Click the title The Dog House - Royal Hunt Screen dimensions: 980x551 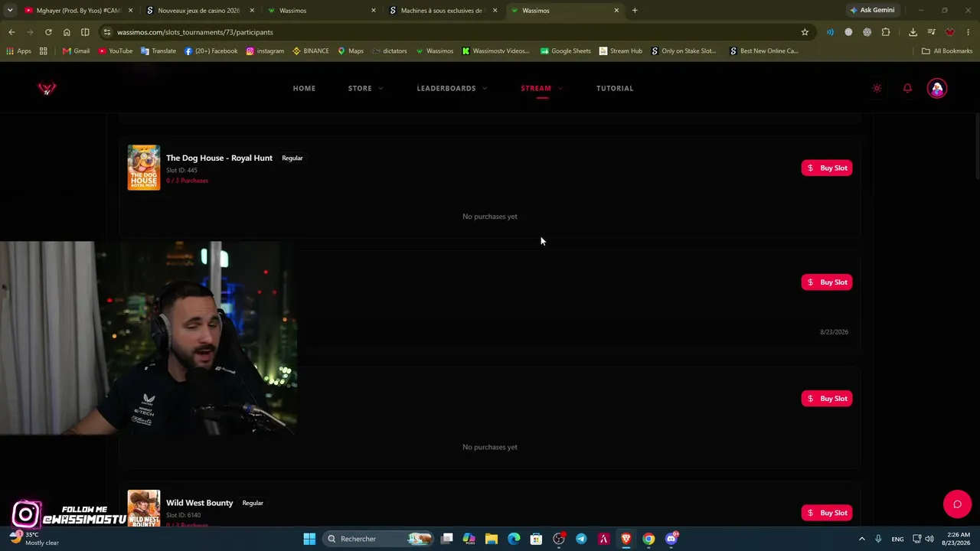[219, 158]
